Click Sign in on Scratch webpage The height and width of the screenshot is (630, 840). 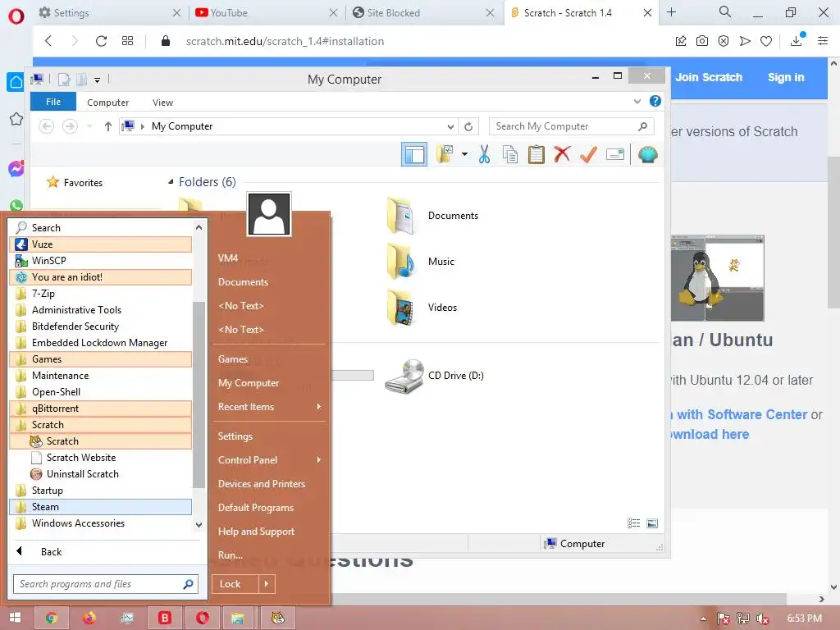786,77
